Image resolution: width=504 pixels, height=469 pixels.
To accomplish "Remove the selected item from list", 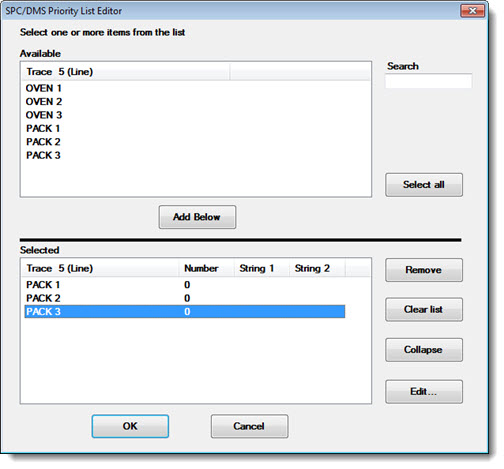I will [x=424, y=270].
